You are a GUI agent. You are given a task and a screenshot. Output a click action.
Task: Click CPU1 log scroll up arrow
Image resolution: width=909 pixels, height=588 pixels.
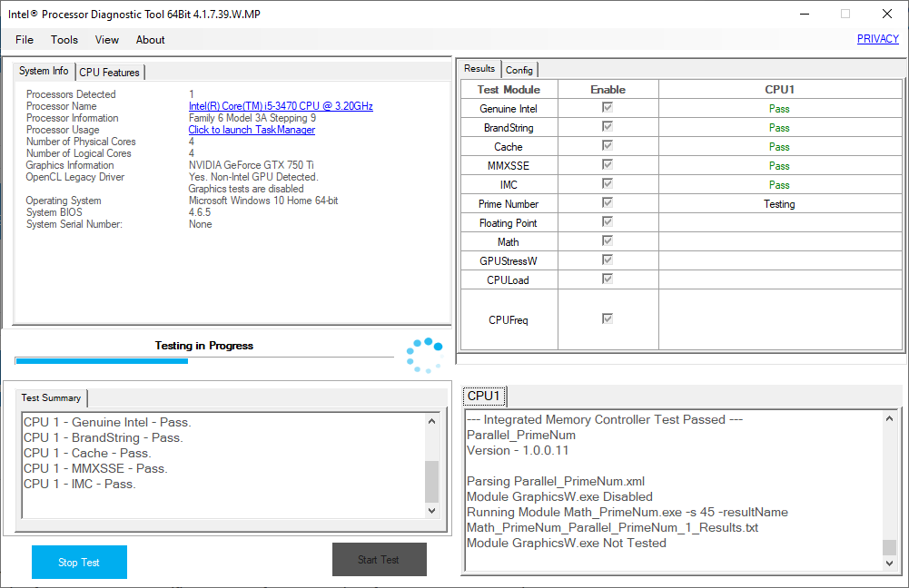tap(889, 418)
